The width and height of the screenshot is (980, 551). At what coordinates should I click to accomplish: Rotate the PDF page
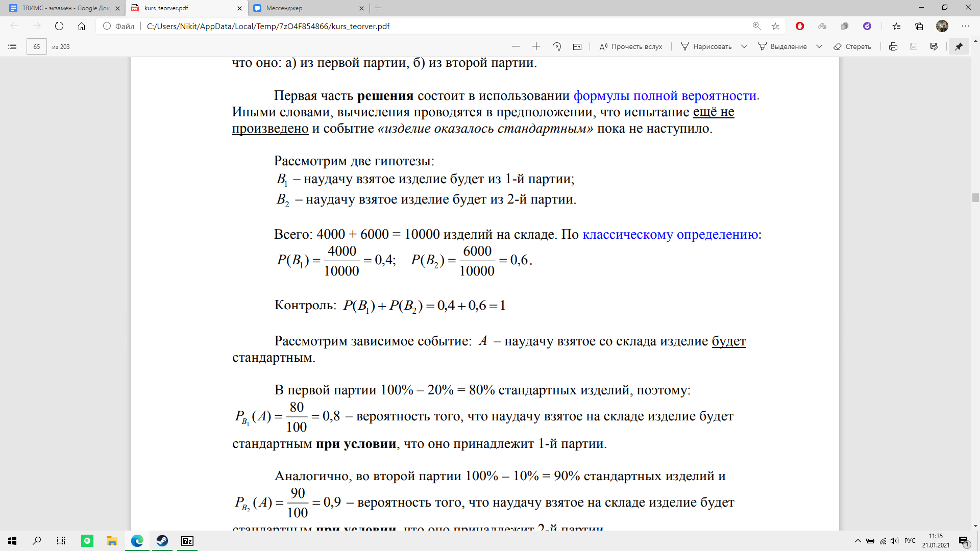(x=557, y=46)
